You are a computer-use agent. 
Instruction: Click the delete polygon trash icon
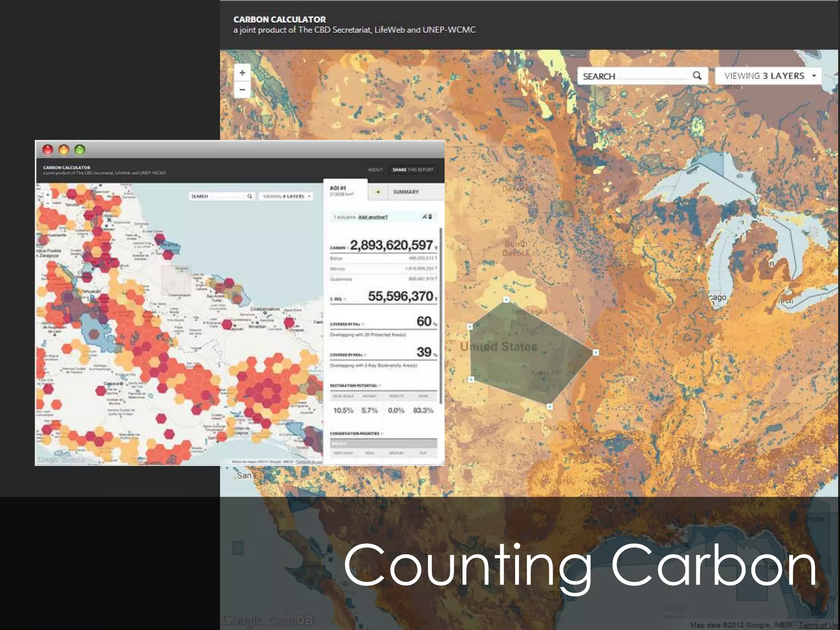coord(430,217)
